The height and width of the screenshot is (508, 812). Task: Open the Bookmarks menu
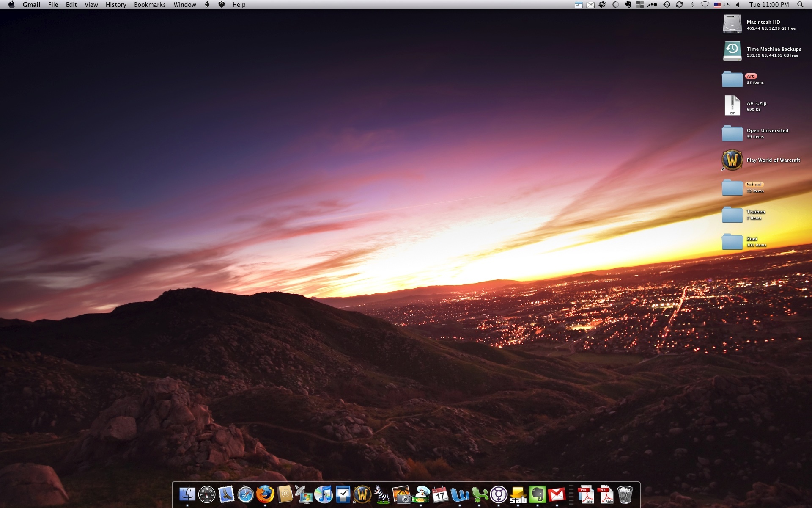[x=150, y=5]
